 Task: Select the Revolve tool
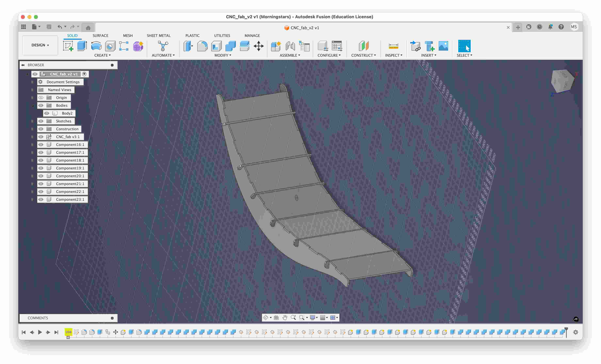[x=96, y=46]
